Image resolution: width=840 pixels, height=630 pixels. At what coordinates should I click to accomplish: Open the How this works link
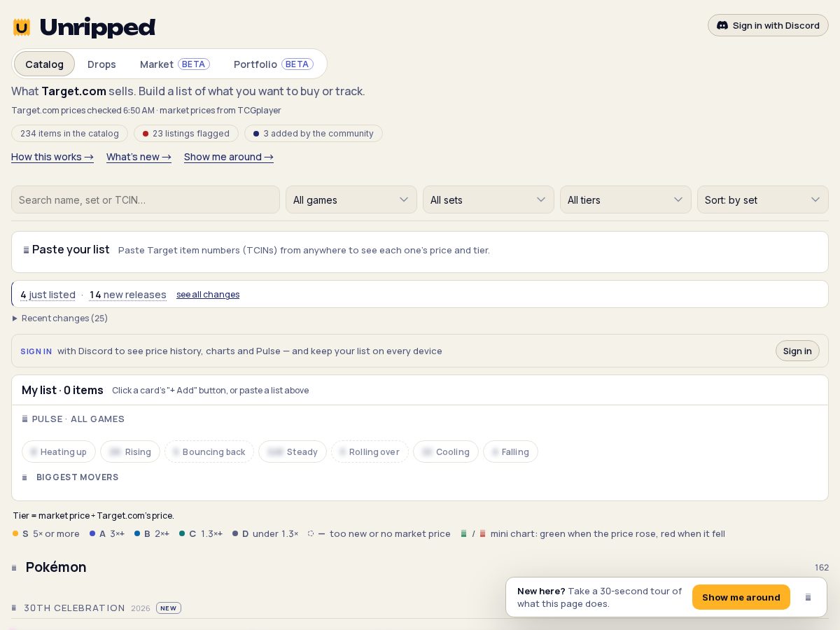[52, 157]
